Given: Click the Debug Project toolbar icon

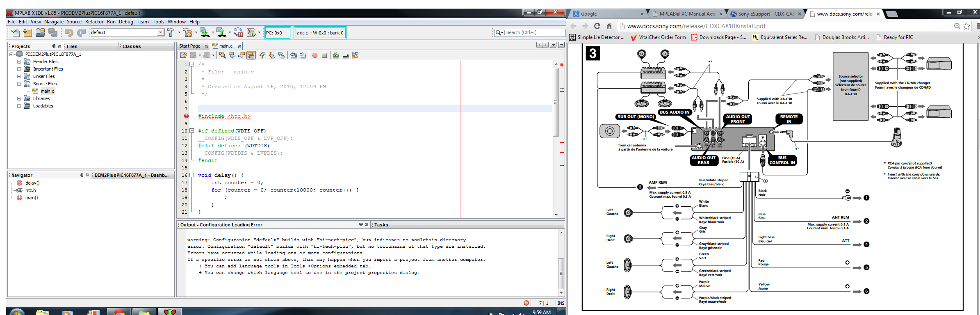Looking at the screenshot, I should tap(251, 32).
